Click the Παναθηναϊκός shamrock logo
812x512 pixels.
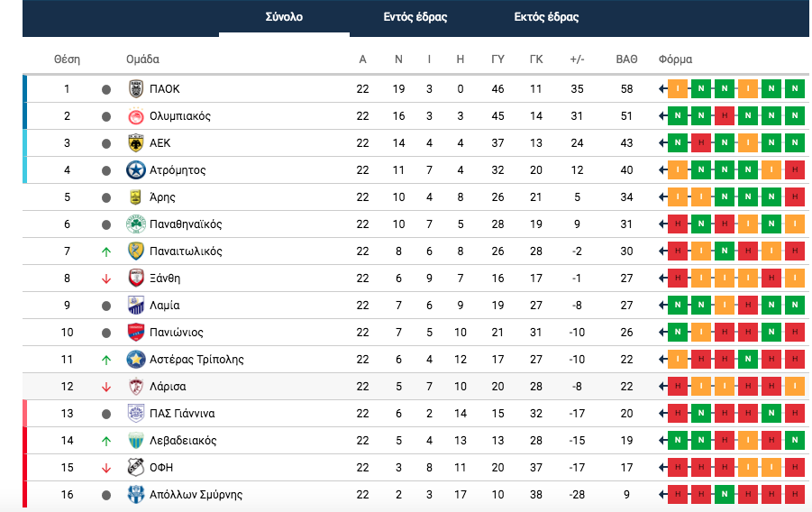coord(136,224)
